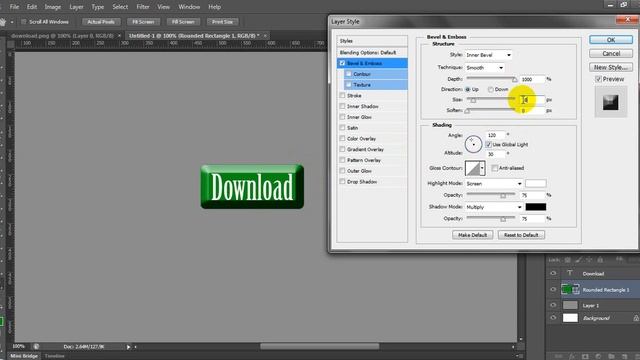Open the Layer menu
Screen dimensions: 640x360
[76, 7]
